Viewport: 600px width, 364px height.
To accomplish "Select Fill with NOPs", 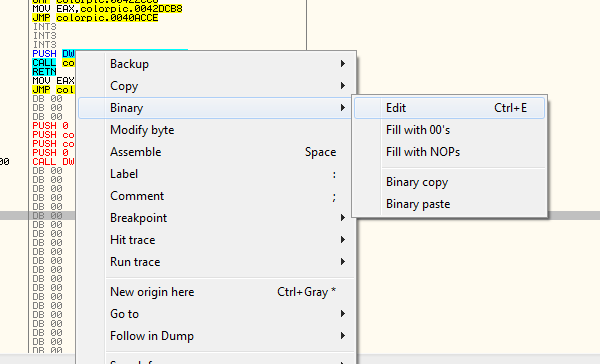I will tap(450, 152).
